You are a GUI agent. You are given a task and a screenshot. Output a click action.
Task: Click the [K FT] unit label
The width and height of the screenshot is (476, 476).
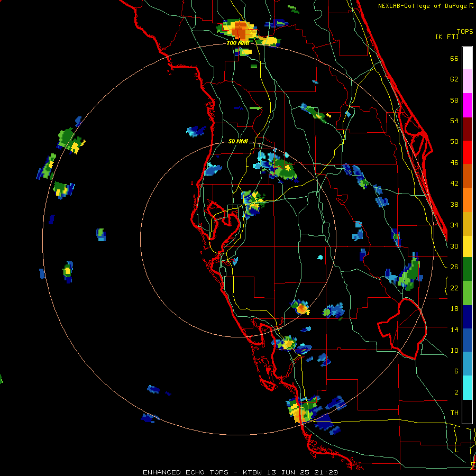point(447,36)
